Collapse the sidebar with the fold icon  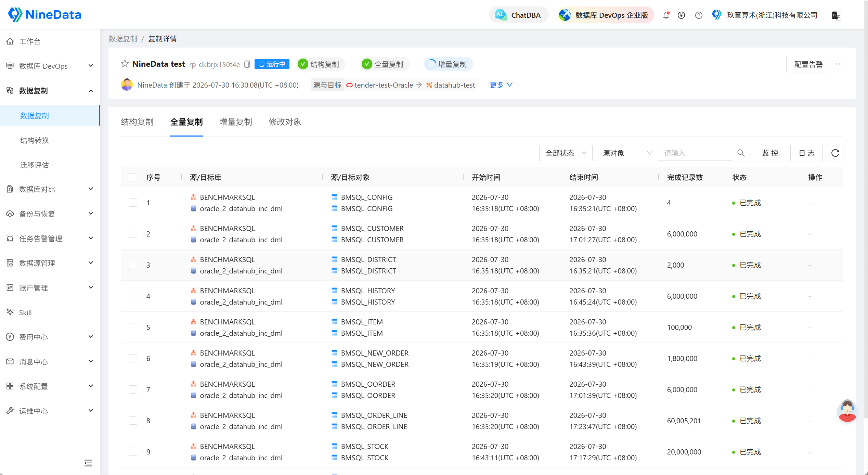tap(88, 463)
